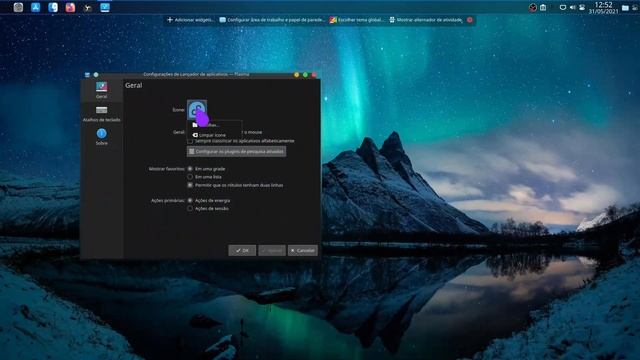The height and width of the screenshot is (360, 640).
Task: Open Escolher tema global
Action: coord(356,20)
